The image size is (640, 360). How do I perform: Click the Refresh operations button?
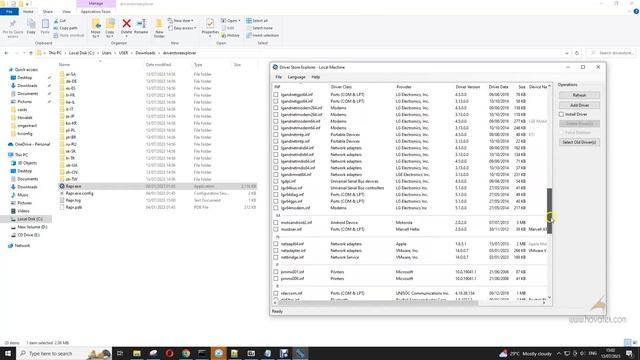pyautogui.click(x=579, y=95)
